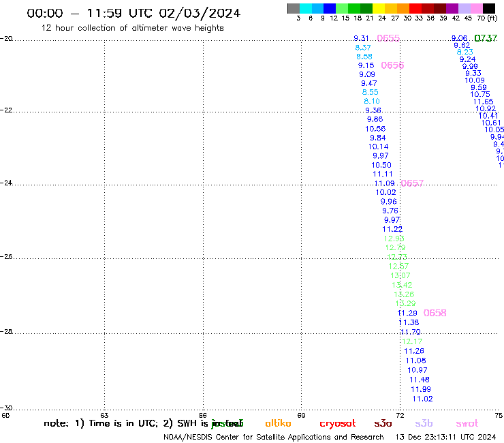Click the 8.37 wave height value

pyautogui.click(x=363, y=48)
